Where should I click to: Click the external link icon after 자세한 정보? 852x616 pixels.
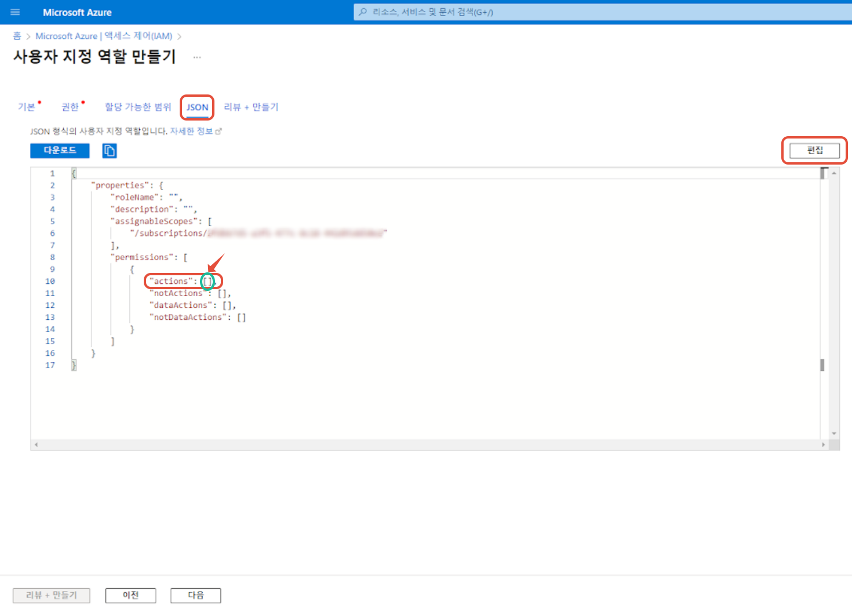coord(219,132)
